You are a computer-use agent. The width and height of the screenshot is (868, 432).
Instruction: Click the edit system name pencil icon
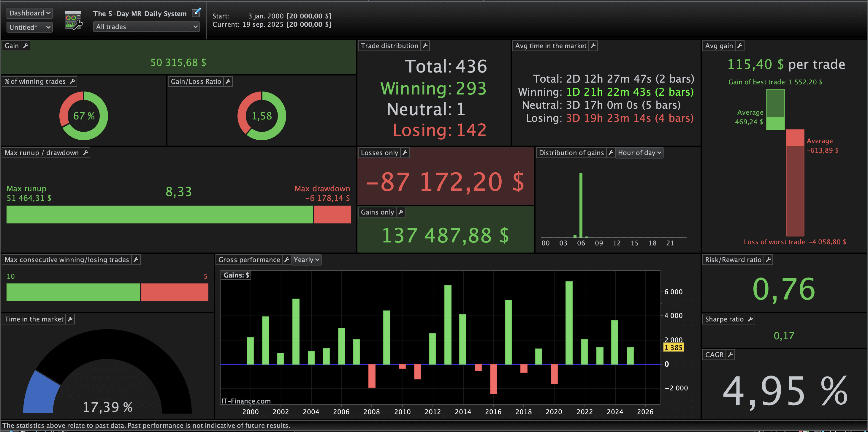[x=196, y=13]
